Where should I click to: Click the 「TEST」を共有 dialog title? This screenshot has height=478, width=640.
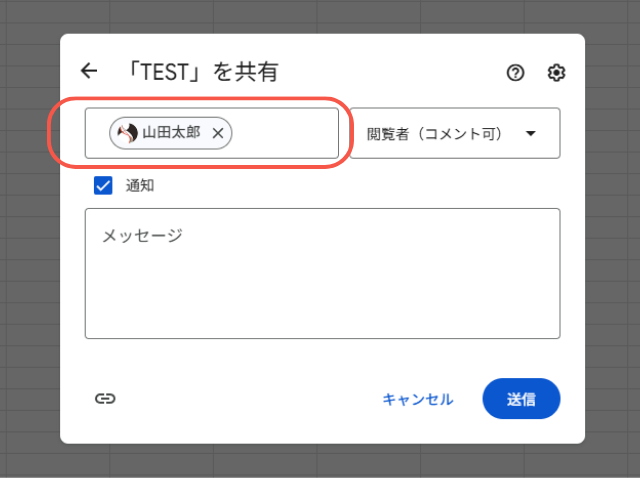point(202,72)
